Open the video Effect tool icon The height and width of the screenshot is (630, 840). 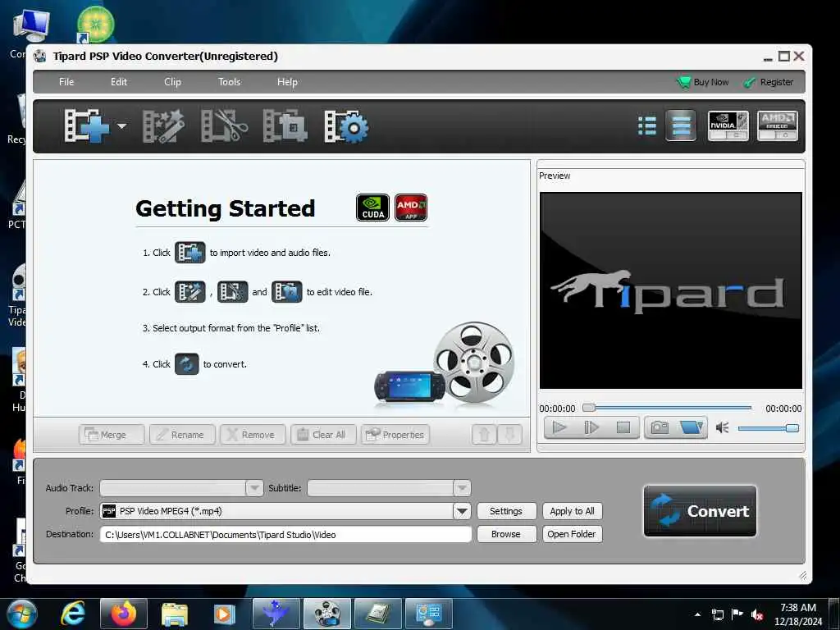[163, 126]
